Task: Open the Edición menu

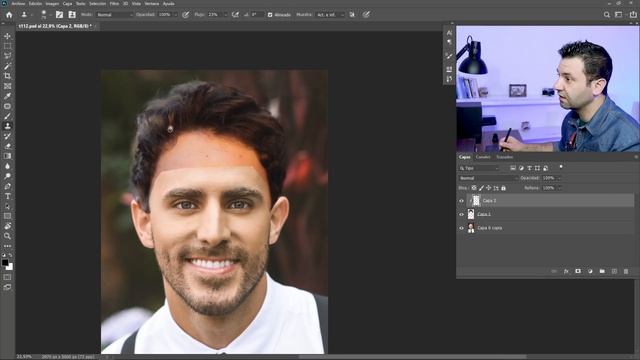Action: tap(35, 4)
